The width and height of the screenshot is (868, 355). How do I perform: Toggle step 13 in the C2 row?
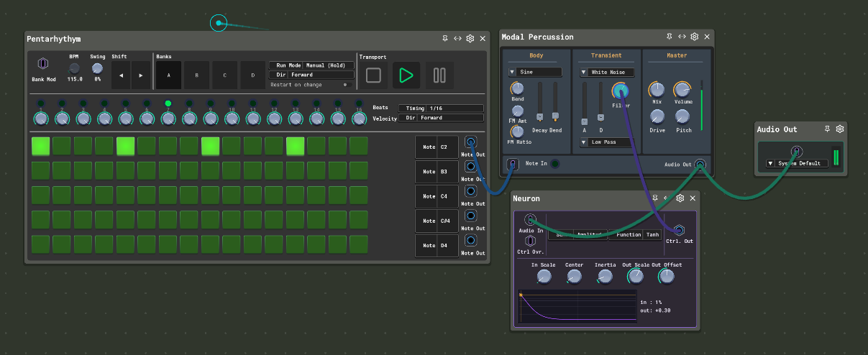coord(296,146)
